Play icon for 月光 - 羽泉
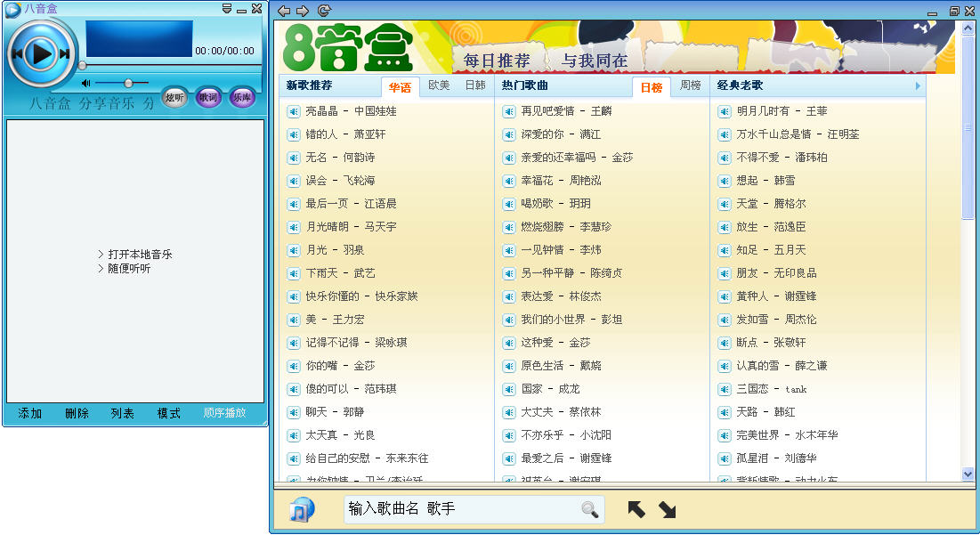Viewport: 980px width, 535px height. [x=294, y=251]
